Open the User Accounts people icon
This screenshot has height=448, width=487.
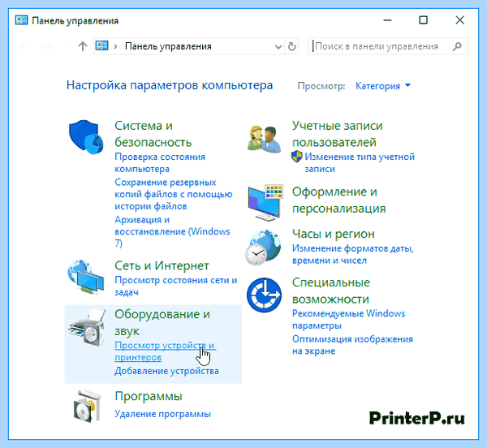click(x=265, y=139)
